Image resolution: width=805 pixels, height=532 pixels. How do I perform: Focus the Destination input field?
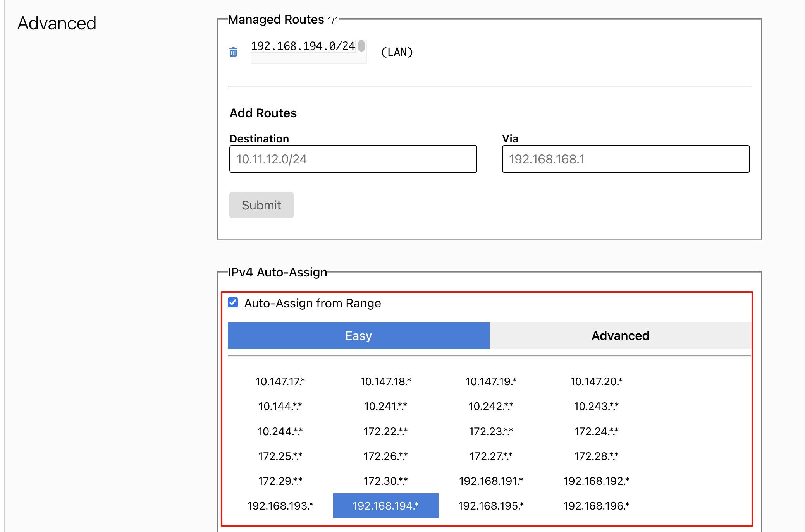click(x=353, y=159)
